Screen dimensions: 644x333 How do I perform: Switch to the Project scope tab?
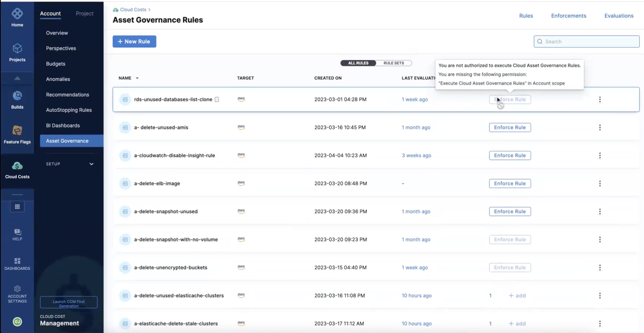85,14
